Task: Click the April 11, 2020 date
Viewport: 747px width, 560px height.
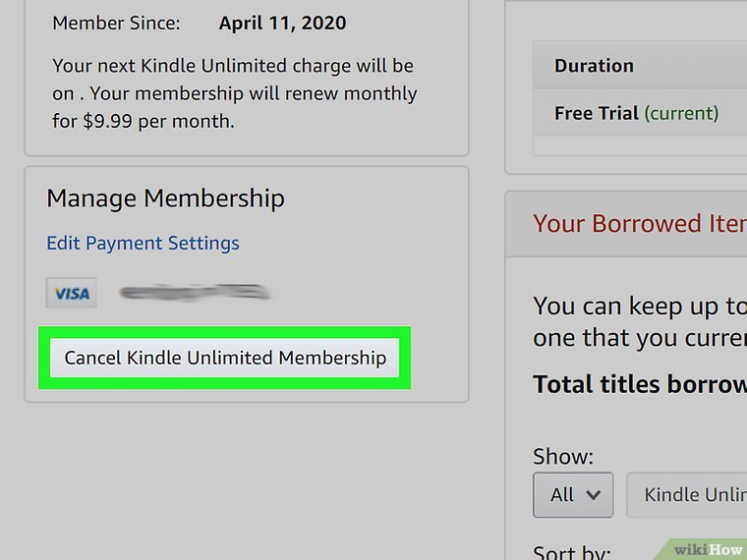Action: tap(282, 23)
